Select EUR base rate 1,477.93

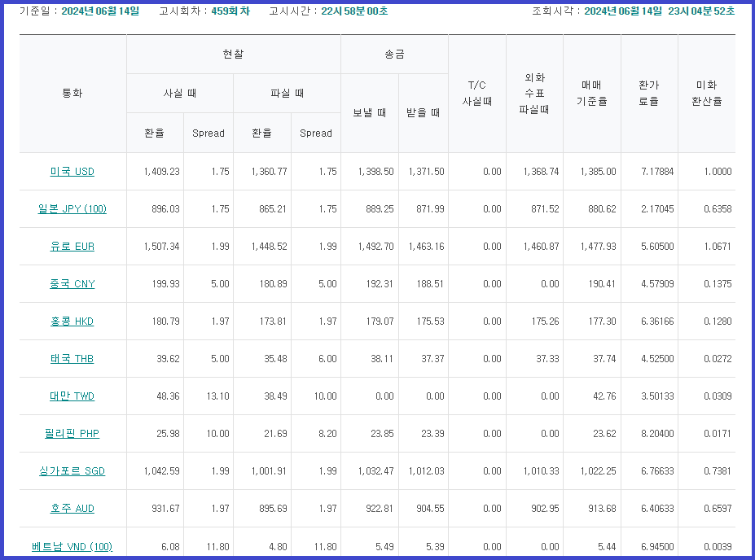(598, 247)
